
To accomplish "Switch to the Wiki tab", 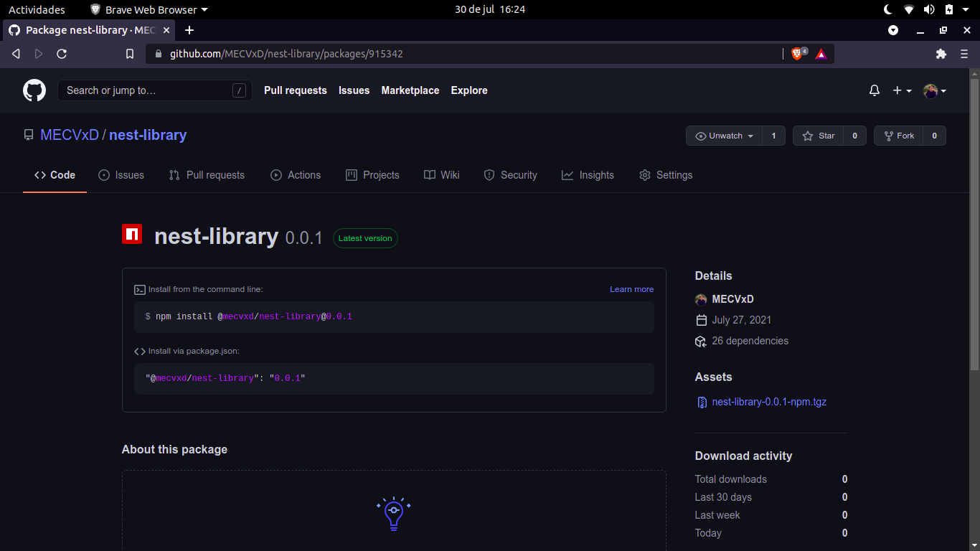I will pos(441,175).
